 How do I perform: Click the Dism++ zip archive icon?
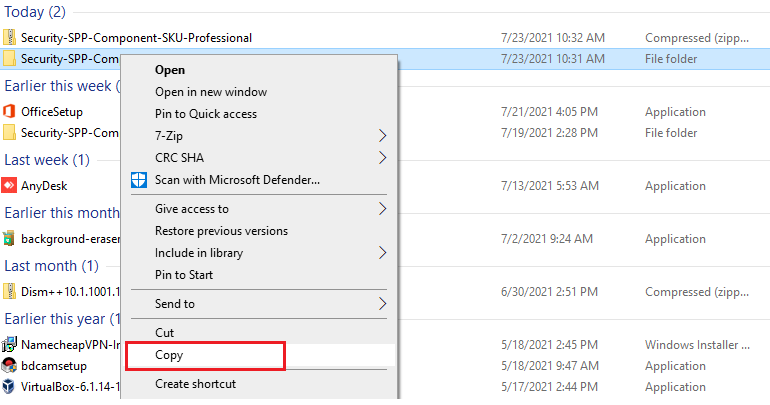pyautogui.click(x=9, y=292)
